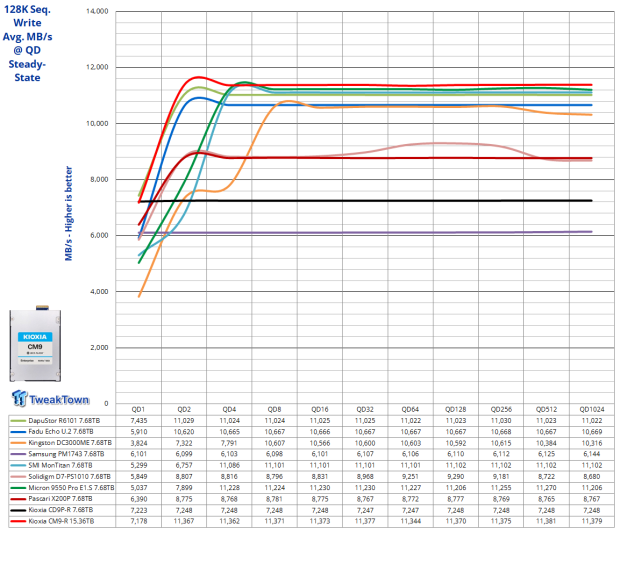
Task: Click Micron 9550 Pro QD1 value 5,037
Action: 139,488
